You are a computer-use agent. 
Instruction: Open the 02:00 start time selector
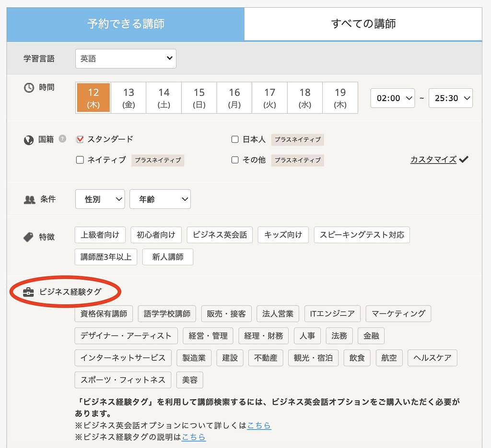[x=392, y=98]
